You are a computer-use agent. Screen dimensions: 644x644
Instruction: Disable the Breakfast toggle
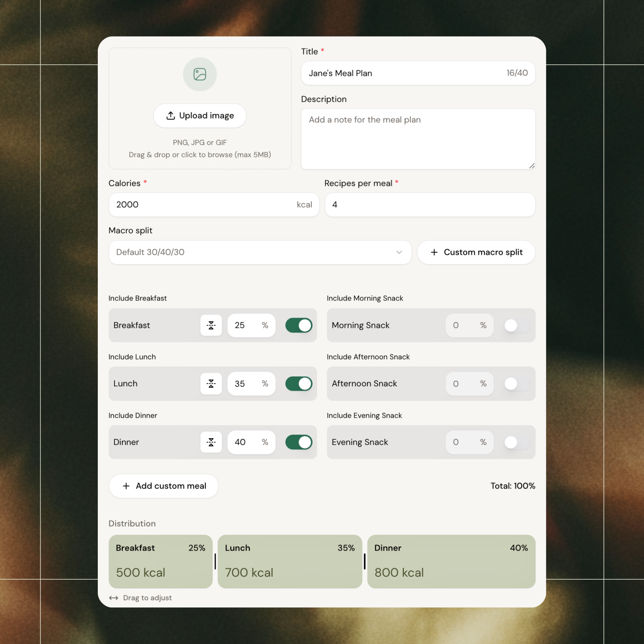(x=299, y=325)
